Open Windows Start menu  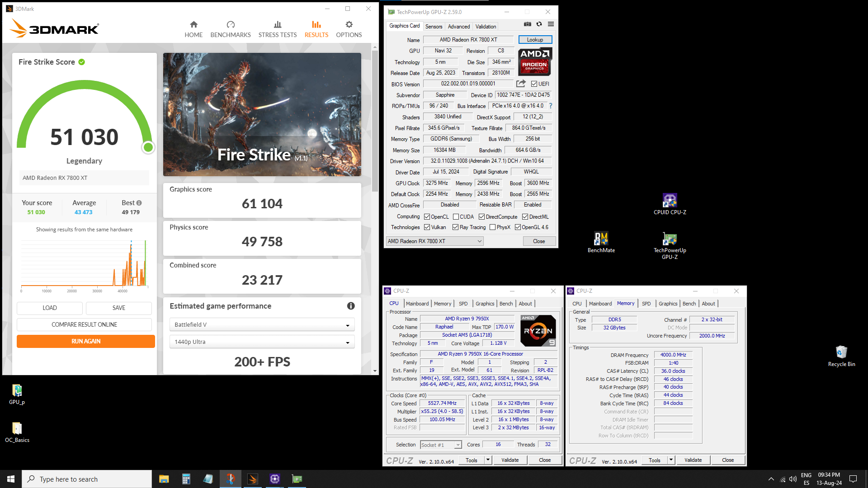(11, 479)
